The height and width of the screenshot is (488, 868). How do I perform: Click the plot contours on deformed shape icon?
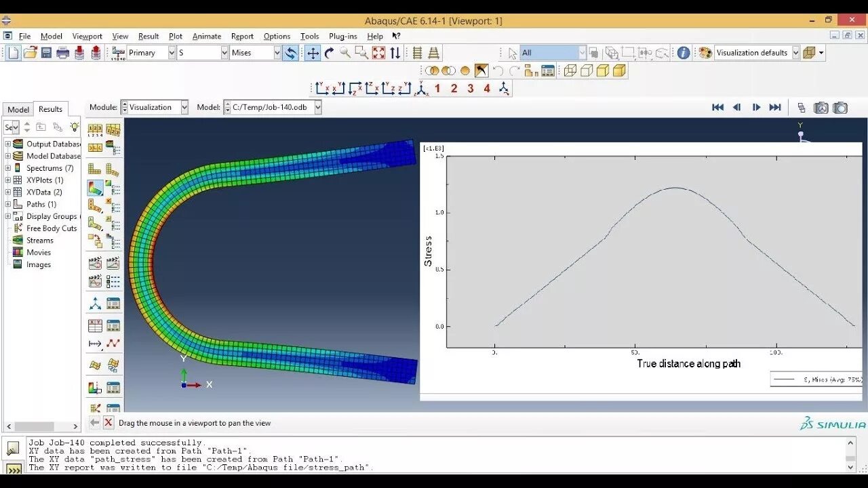pos(95,188)
